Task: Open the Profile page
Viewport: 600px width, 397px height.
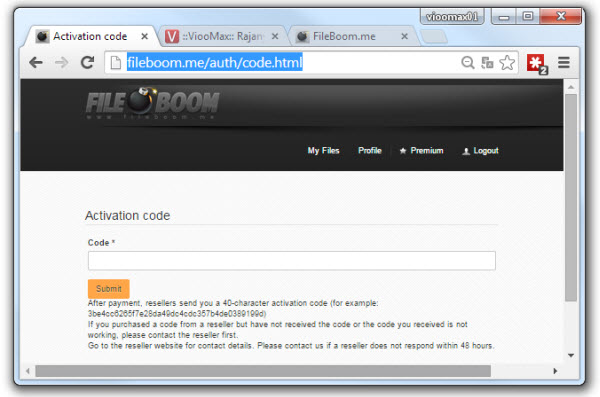Action: 370,150
